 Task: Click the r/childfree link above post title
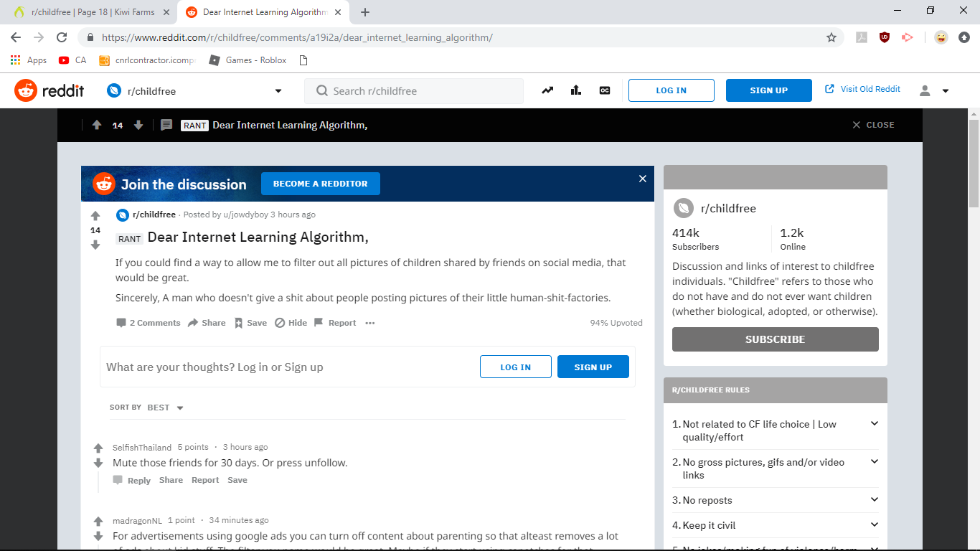click(x=154, y=215)
